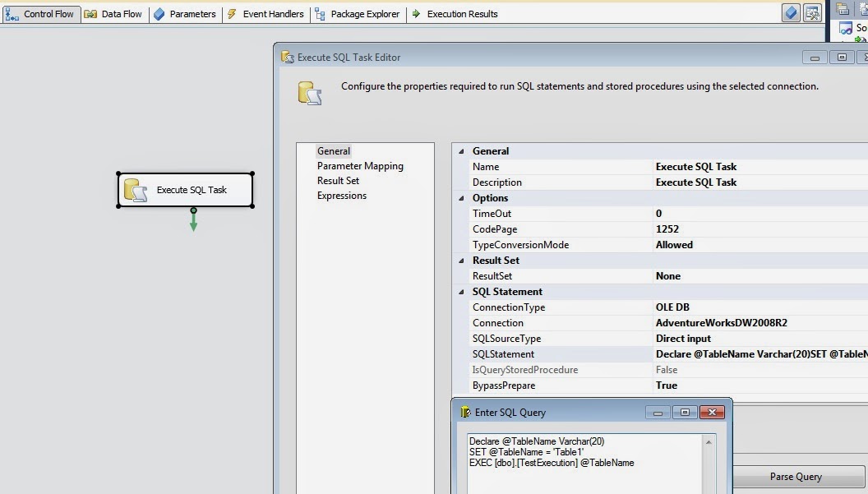Open the Parameter Mapping page

point(360,166)
